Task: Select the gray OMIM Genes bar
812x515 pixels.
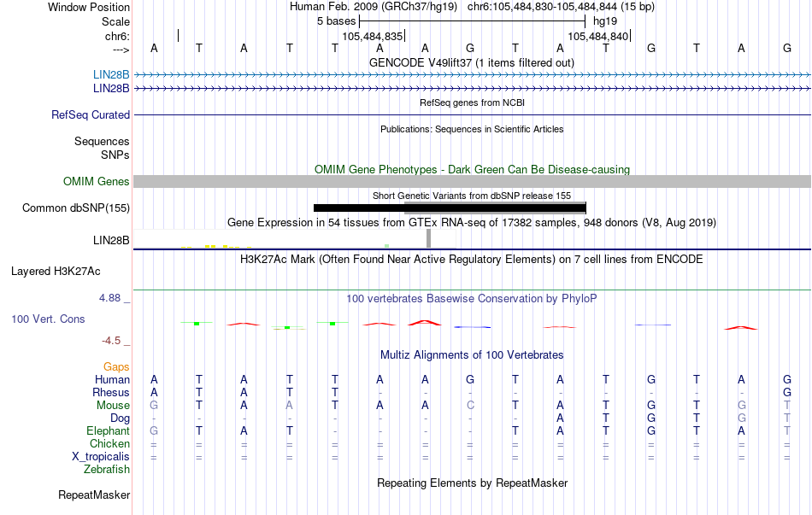Action: (x=472, y=181)
